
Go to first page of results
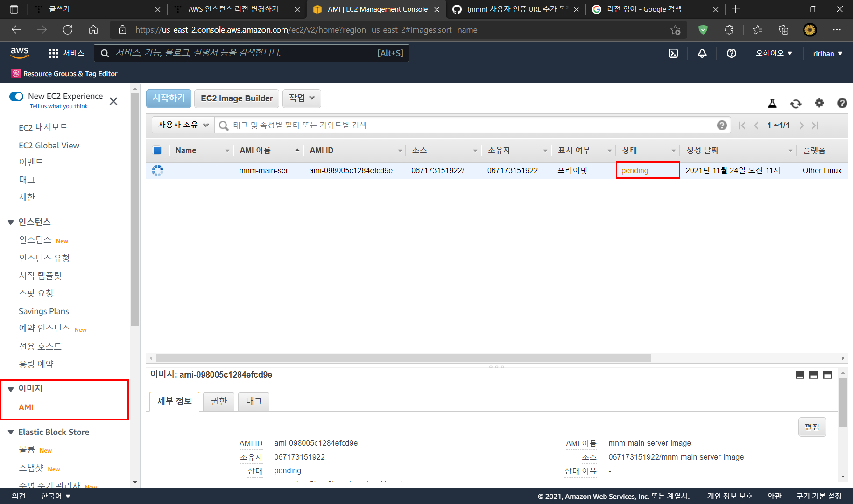[742, 125]
